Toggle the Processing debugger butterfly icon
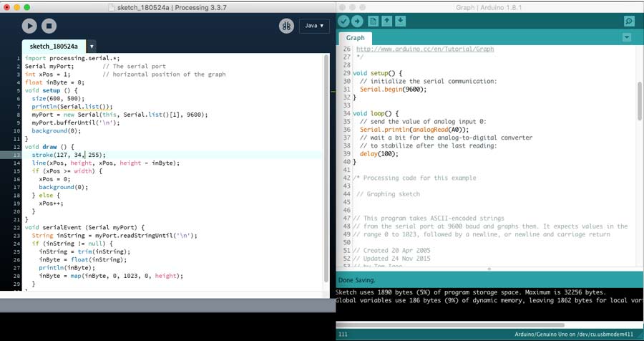Viewport: 644px width, 341px height. click(x=286, y=26)
